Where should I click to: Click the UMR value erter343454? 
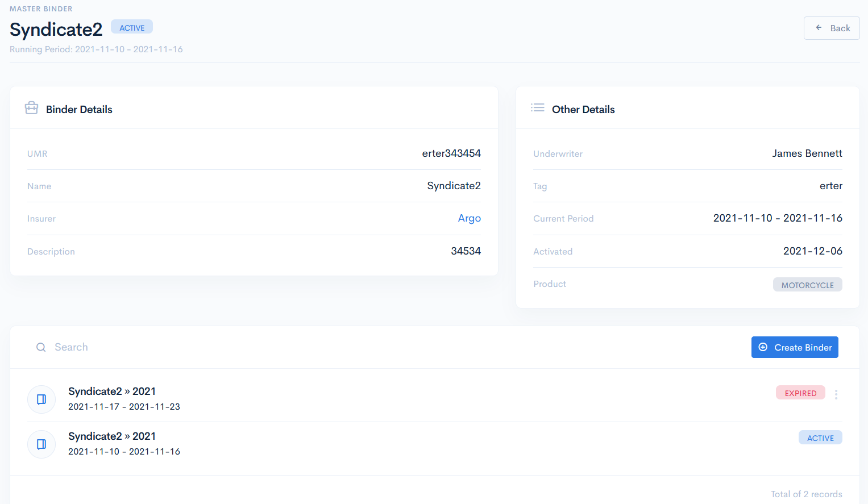(x=451, y=153)
